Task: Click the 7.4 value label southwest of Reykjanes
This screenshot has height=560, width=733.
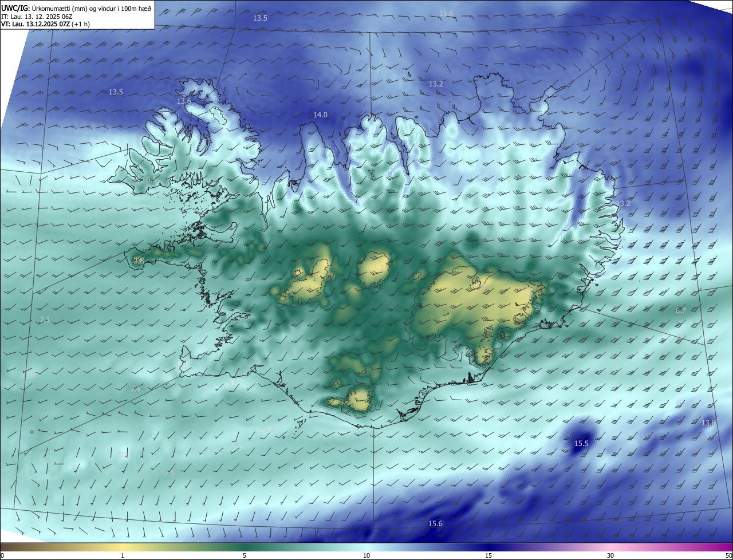Action: 135,389
